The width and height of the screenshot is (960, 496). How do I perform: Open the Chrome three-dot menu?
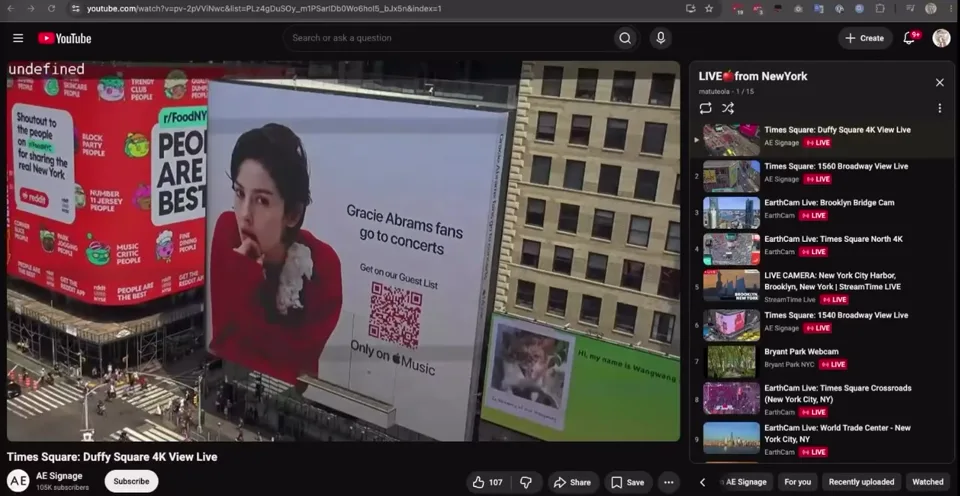(x=949, y=9)
